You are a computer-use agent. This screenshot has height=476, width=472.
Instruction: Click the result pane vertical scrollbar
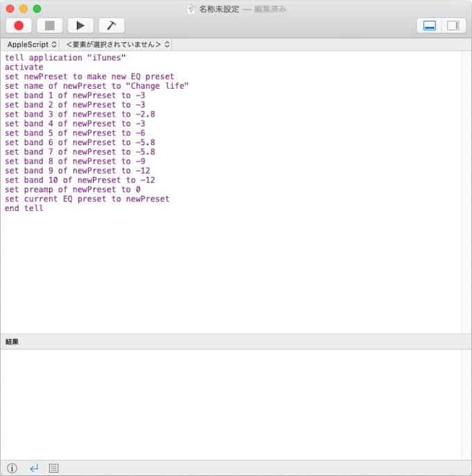tap(466, 405)
